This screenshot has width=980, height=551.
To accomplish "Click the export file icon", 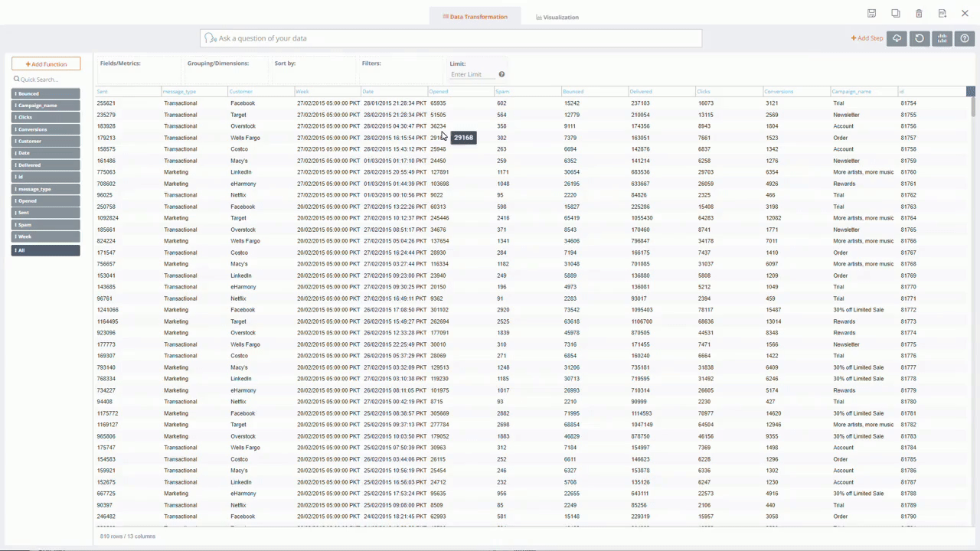I will coord(942,14).
